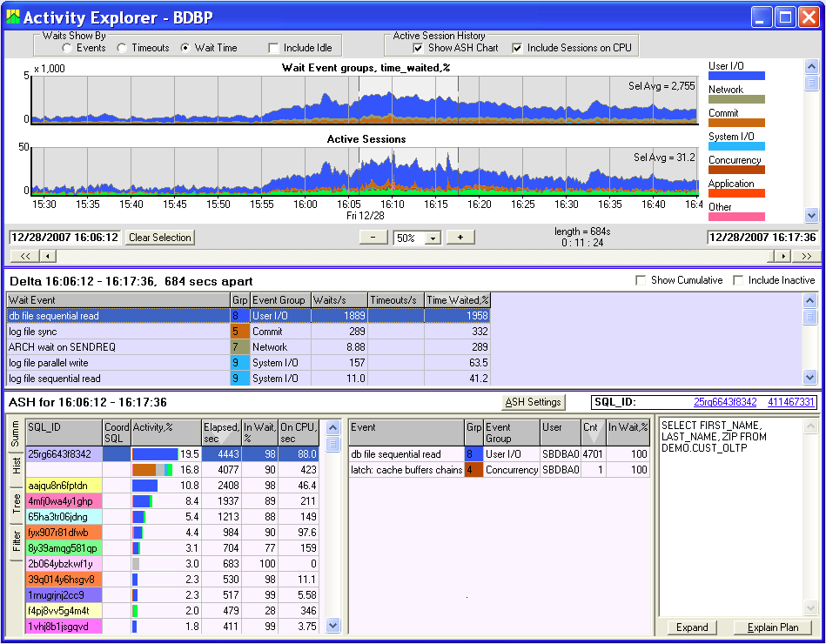Image resolution: width=826 pixels, height=644 pixels.
Task: Open the Tree side tab
Action: (17, 503)
